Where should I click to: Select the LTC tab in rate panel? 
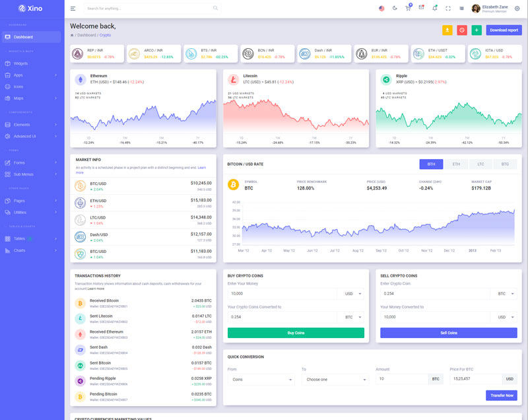(x=480, y=164)
